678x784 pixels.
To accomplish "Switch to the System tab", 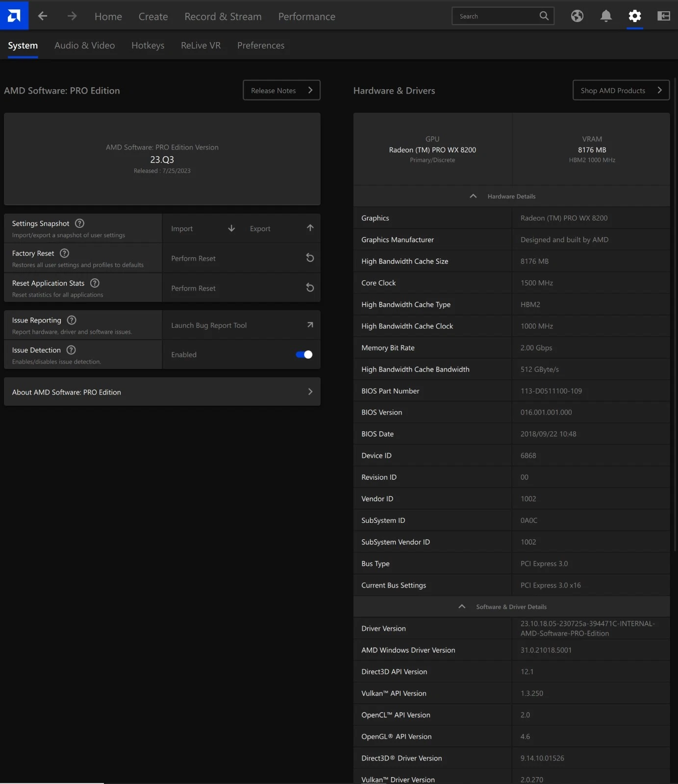I will (x=23, y=46).
